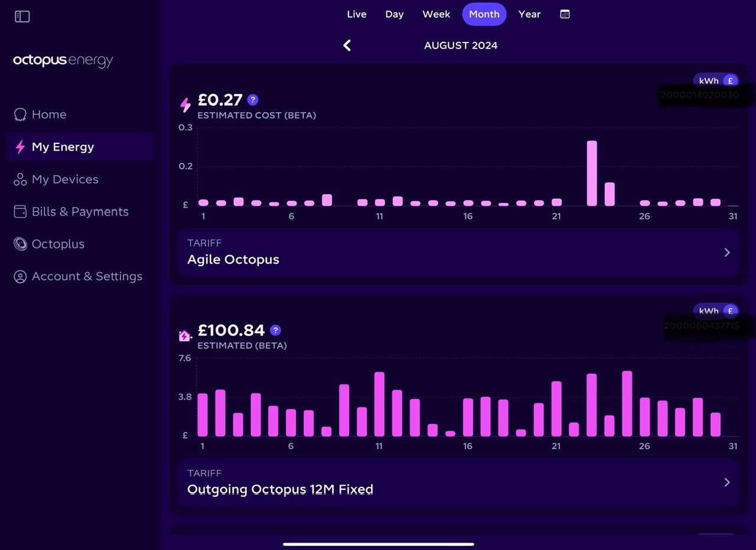
Task: Select the Year view tab
Action: tap(529, 14)
